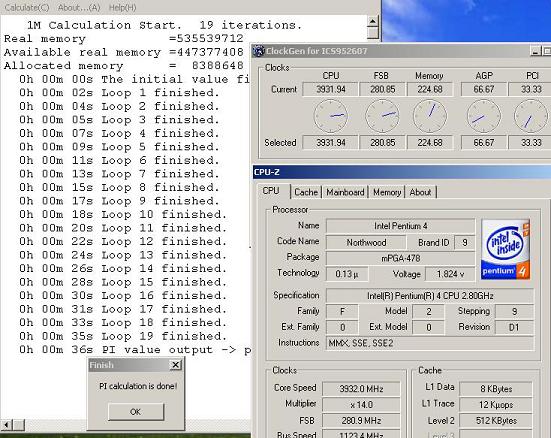
Task: Click the Selected FSB value 280.85
Action: tap(382, 143)
